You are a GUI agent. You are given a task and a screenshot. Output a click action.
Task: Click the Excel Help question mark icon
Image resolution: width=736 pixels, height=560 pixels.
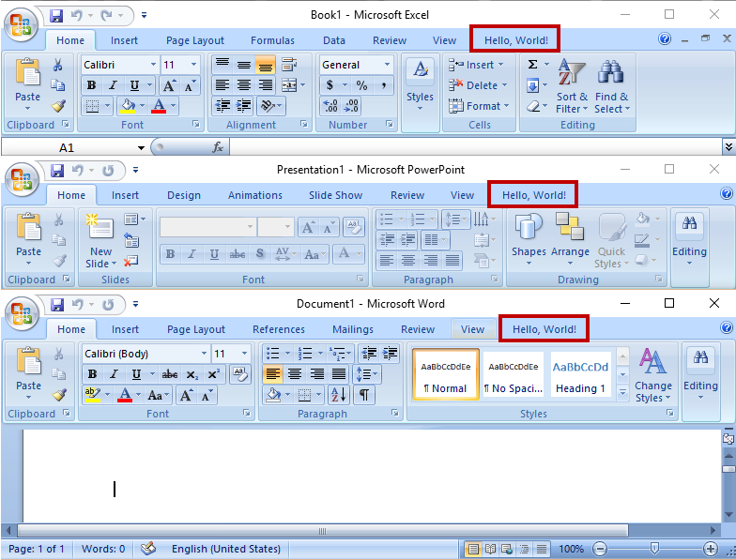665,38
